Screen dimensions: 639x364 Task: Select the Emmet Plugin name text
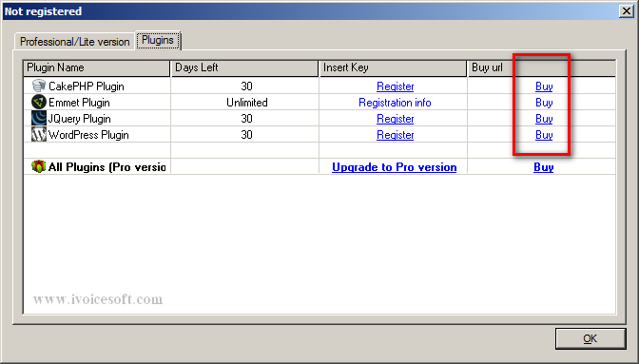pyautogui.click(x=79, y=103)
